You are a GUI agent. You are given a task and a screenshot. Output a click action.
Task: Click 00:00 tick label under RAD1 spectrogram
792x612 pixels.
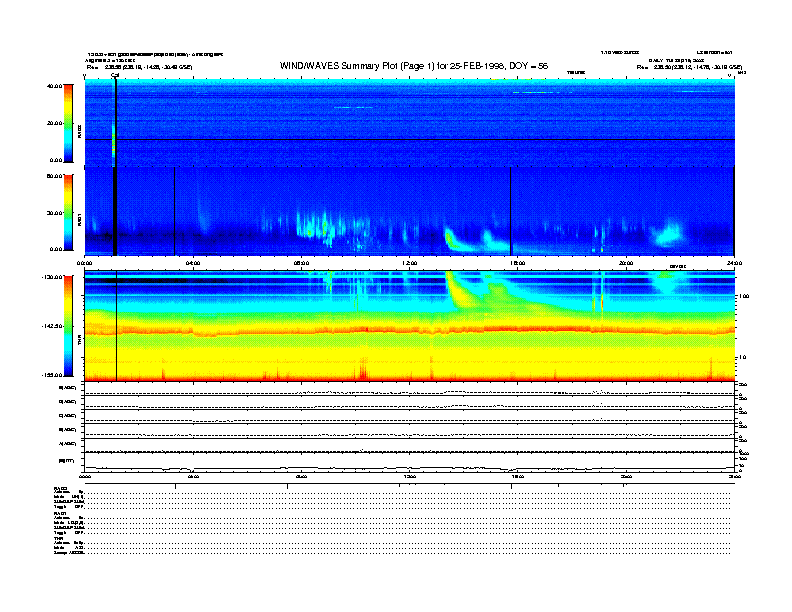click(x=85, y=263)
